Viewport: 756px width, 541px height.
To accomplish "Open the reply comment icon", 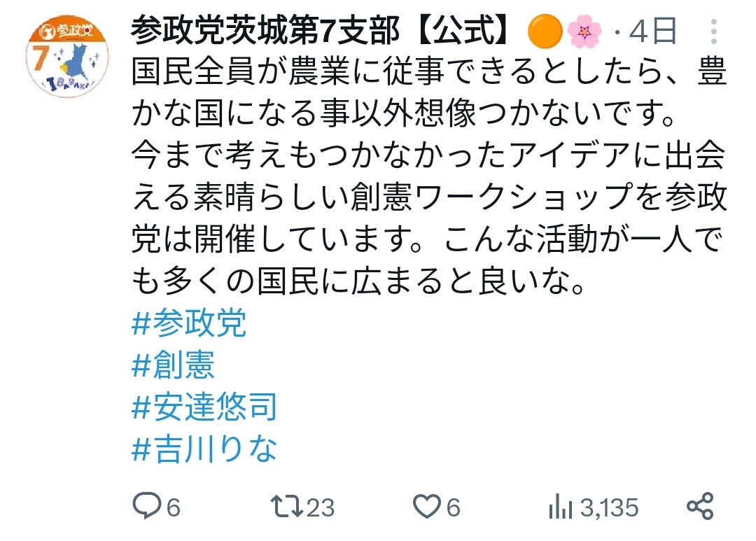I will click(147, 506).
